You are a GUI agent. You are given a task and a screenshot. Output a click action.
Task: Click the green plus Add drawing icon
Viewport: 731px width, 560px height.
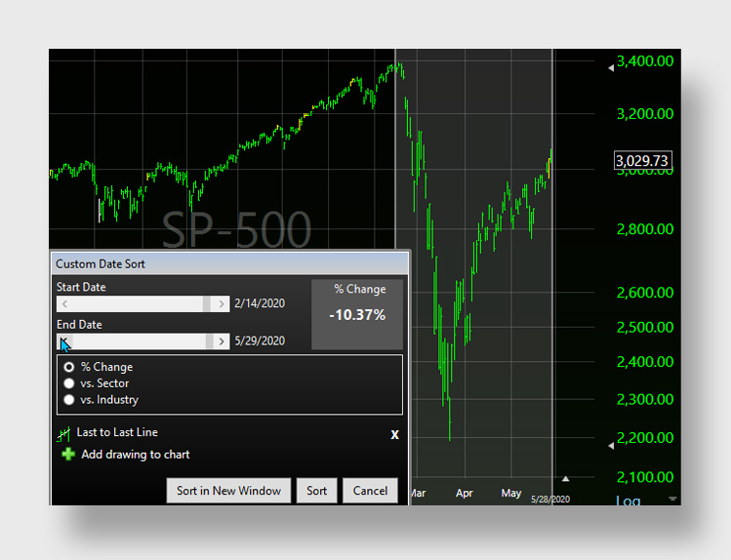click(x=67, y=455)
